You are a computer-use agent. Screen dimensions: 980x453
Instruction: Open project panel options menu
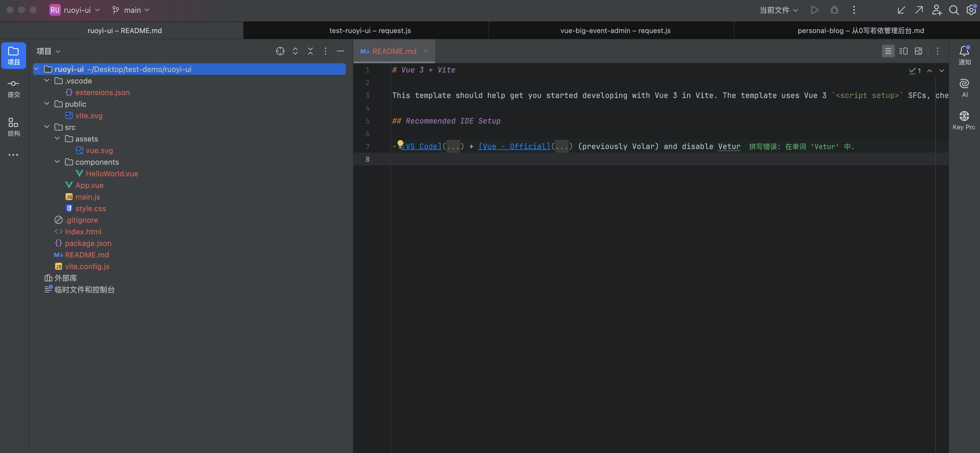pyautogui.click(x=325, y=51)
